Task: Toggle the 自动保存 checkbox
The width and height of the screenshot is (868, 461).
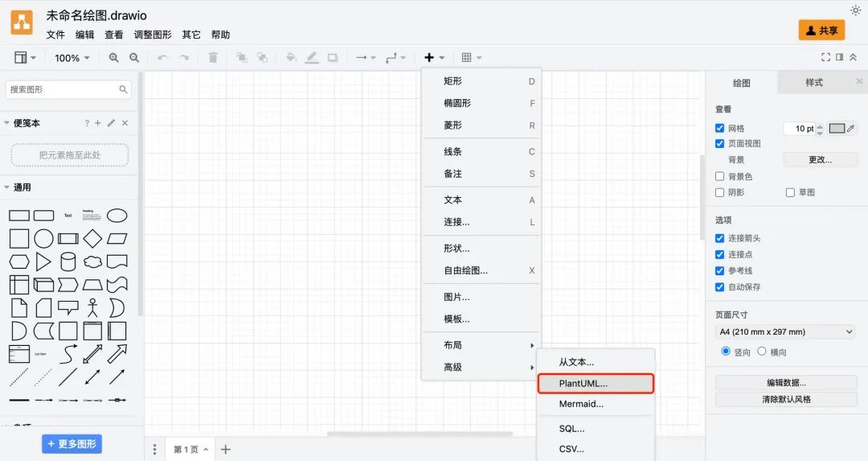Action: [719, 287]
